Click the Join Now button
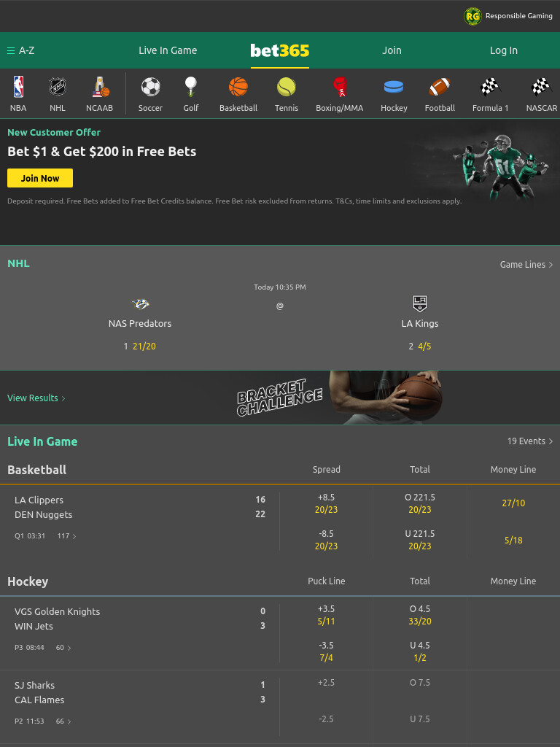This screenshot has height=747, width=560. 40,178
